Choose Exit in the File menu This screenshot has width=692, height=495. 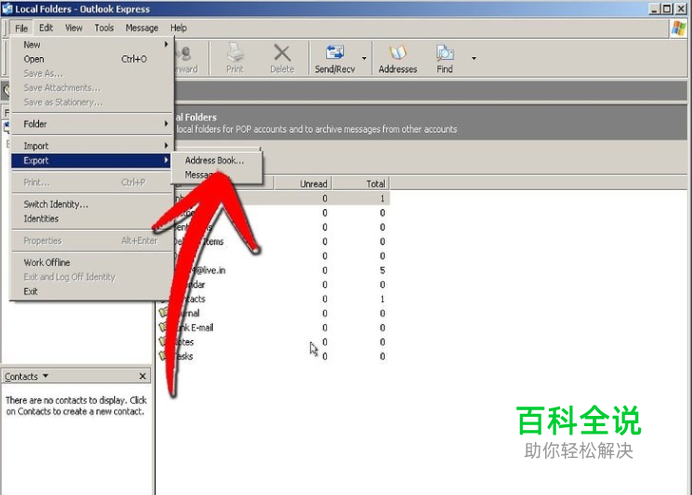90,292
